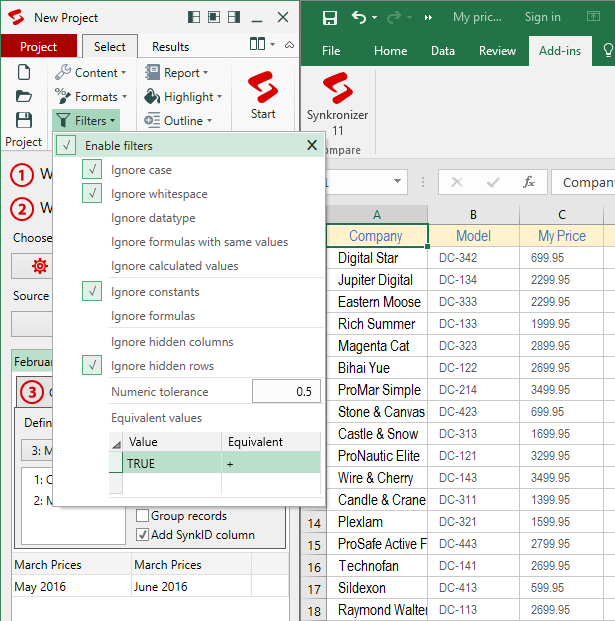Dock Synkronizer pane to the left
The height and width of the screenshot is (621, 615).
click(x=194, y=17)
